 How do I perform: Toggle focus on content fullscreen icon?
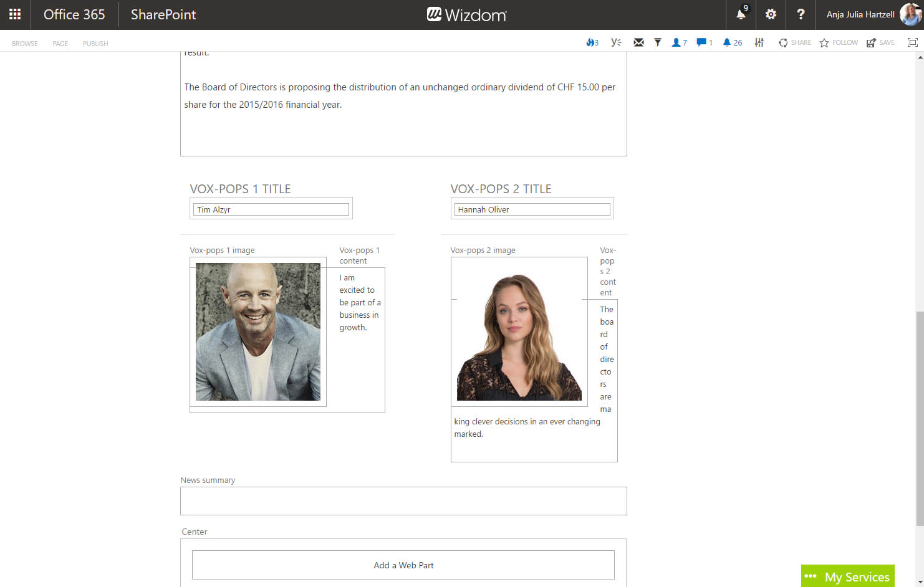(x=912, y=42)
